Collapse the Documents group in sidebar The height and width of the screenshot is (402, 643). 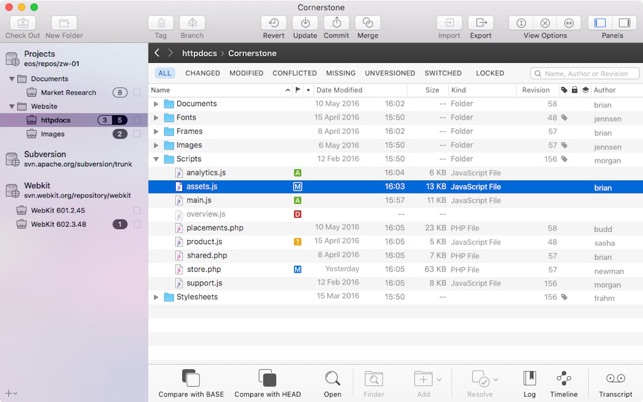[x=11, y=79]
